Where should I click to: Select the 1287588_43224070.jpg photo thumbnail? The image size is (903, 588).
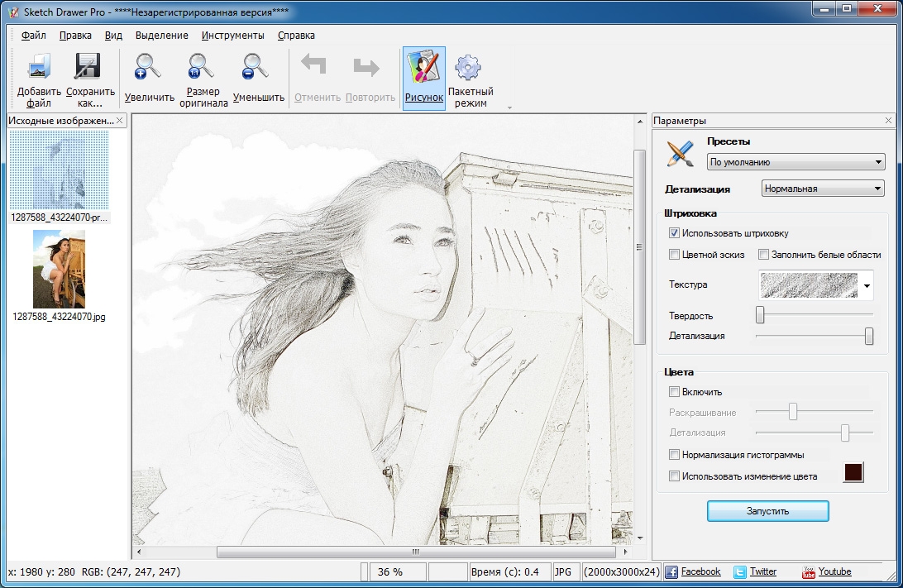tap(59, 269)
